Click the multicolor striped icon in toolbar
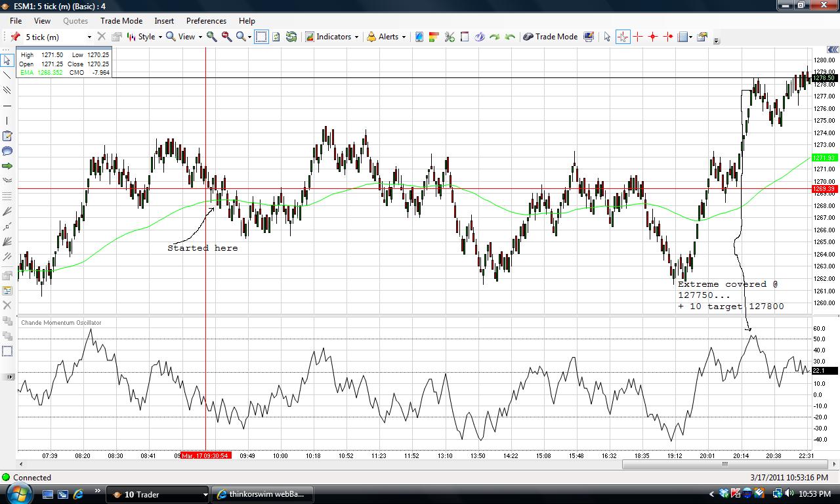This screenshot has width=840, height=504. click(434, 37)
